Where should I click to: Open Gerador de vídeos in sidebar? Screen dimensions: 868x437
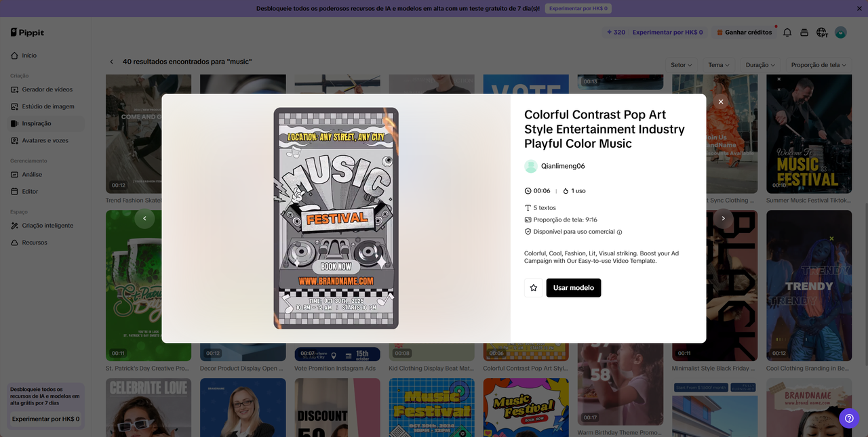pos(46,89)
